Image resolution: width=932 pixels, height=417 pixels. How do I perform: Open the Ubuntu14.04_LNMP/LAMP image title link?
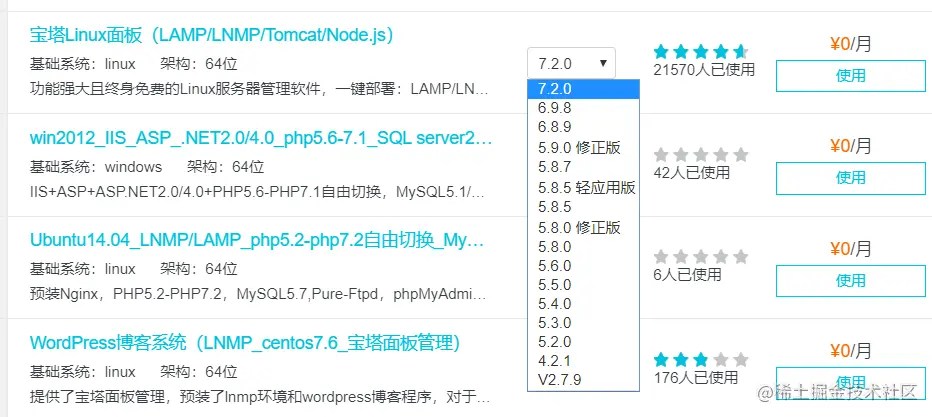[257, 241]
